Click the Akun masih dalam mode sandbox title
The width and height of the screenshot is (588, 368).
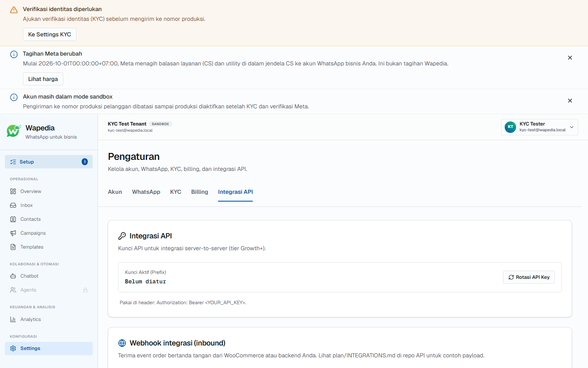(x=68, y=96)
